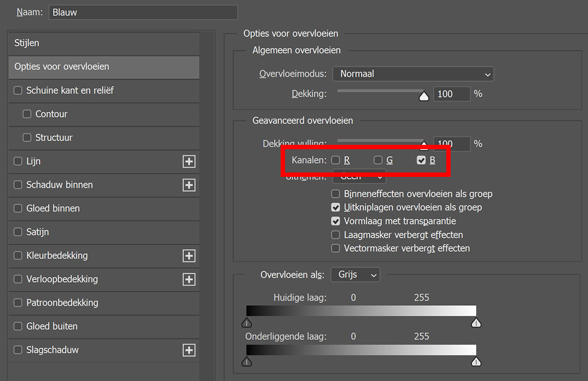Click the plus icon beside Kleurbedekking
This screenshot has height=381, width=588.
[x=189, y=256]
